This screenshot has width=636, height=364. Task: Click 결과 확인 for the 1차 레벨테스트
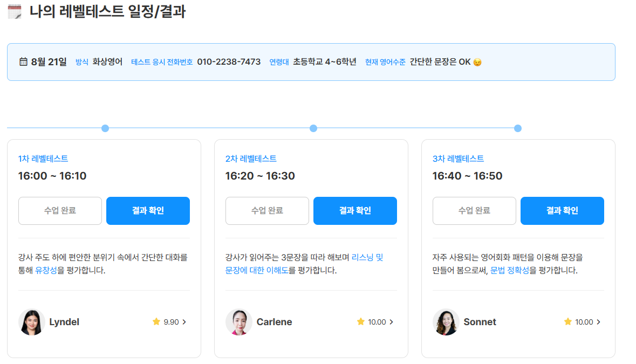(148, 211)
